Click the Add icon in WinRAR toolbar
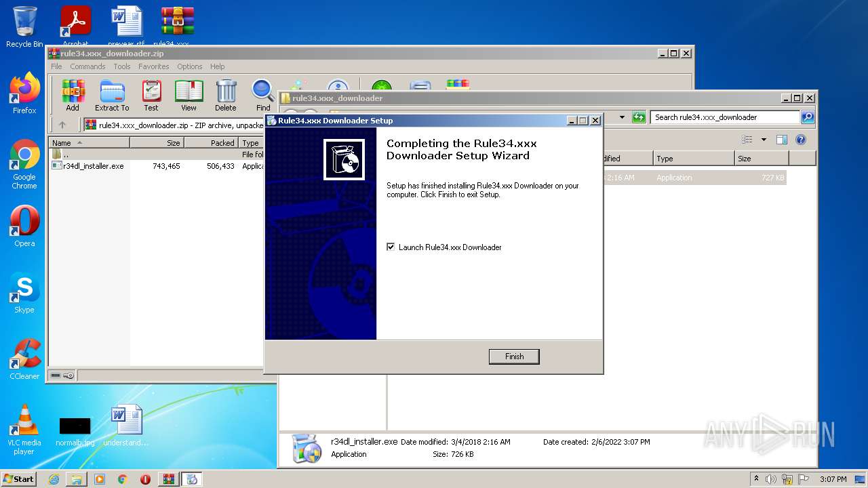This screenshot has width=868, height=488. pos(73,96)
